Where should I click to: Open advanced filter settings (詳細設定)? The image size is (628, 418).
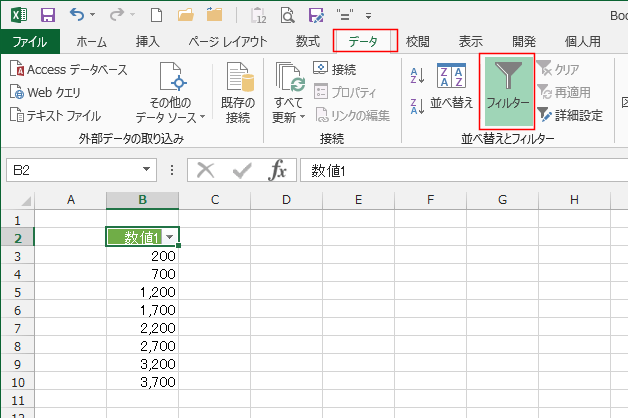(569, 115)
